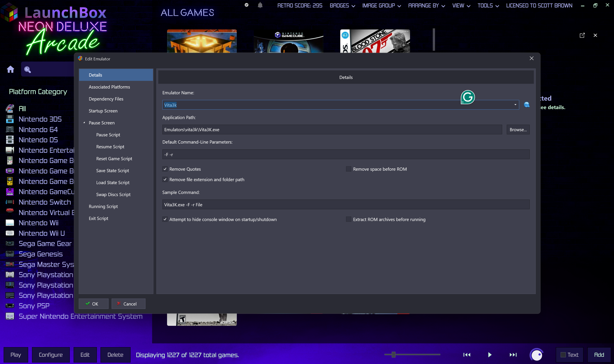
Task: Select the Nintendo 64 controller icon
Action: tap(10, 129)
